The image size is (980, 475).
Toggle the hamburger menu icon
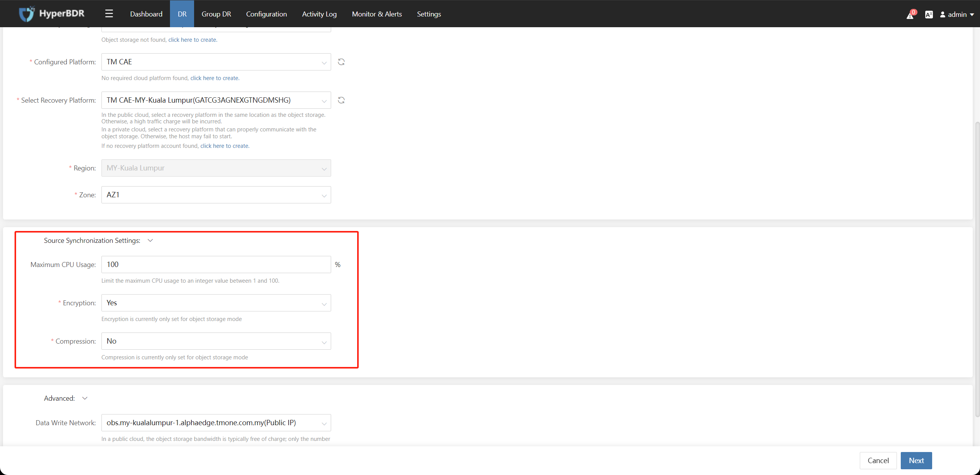(x=109, y=14)
